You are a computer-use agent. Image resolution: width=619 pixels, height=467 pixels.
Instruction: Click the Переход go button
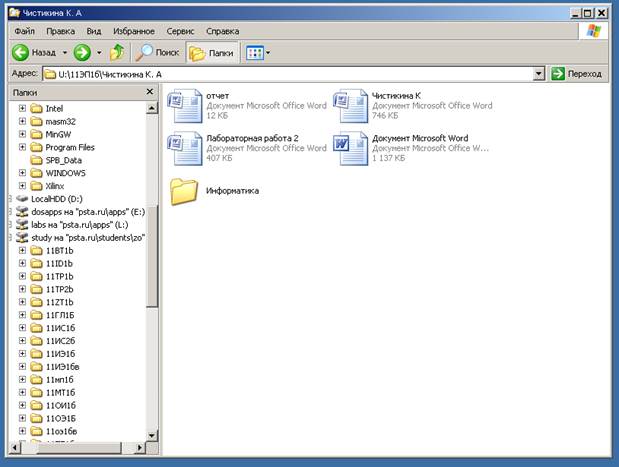[578, 74]
